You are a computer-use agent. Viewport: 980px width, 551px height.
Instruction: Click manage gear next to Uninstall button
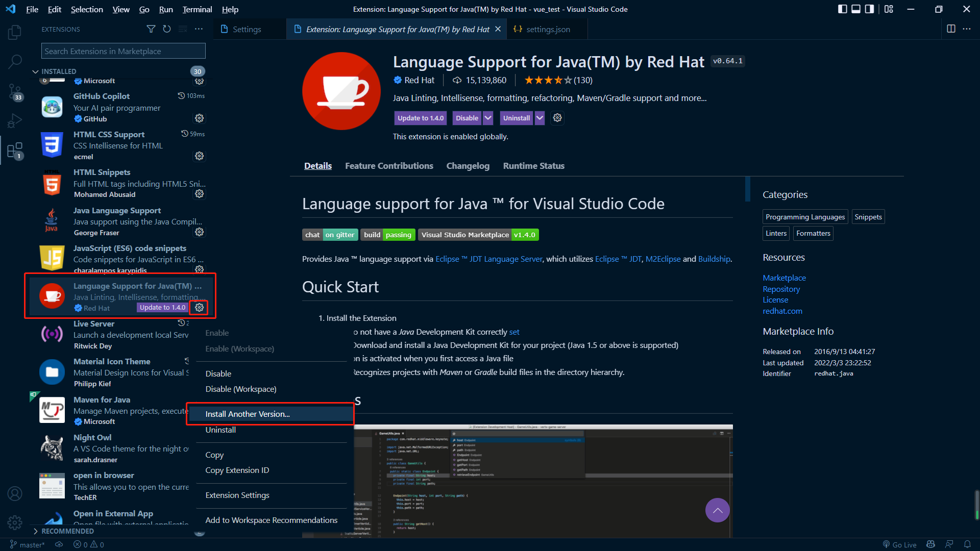557,118
